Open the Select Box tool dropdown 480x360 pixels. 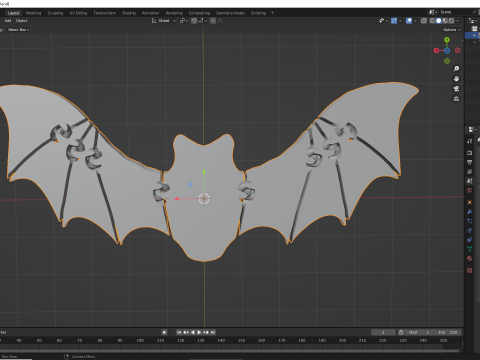pyautogui.click(x=18, y=30)
